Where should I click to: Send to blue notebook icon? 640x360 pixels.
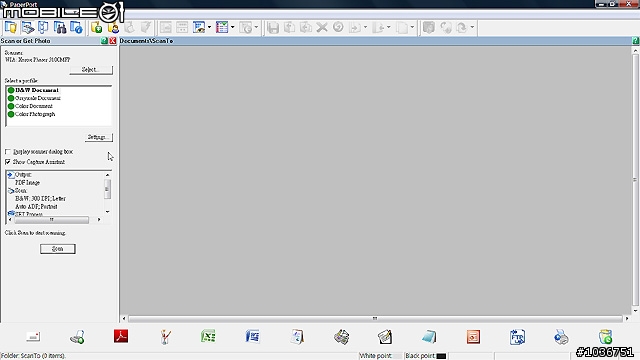click(429, 337)
